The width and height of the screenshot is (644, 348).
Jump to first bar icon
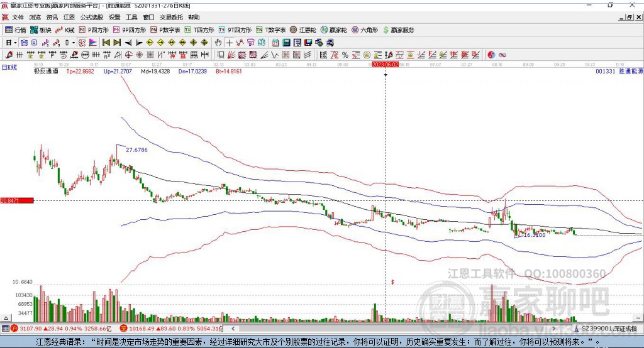(106, 43)
